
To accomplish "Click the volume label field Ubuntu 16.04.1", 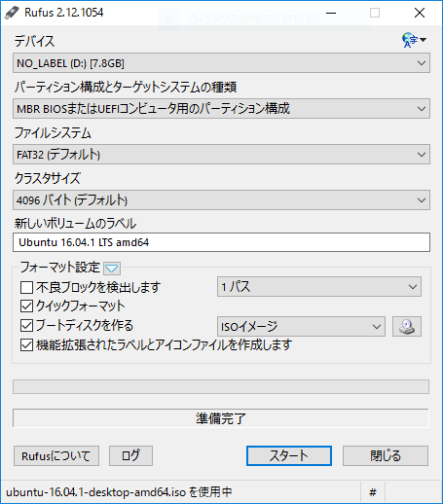I will [221, 242].
